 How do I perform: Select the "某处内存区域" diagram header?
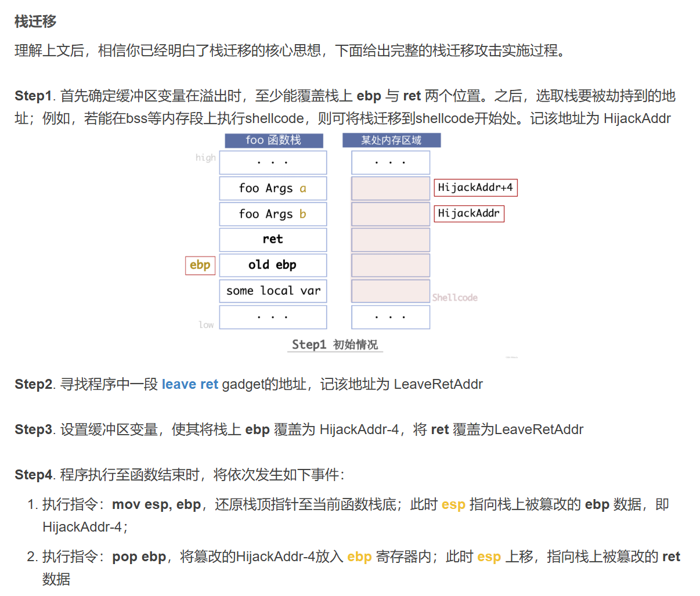(x=391, y=140)
